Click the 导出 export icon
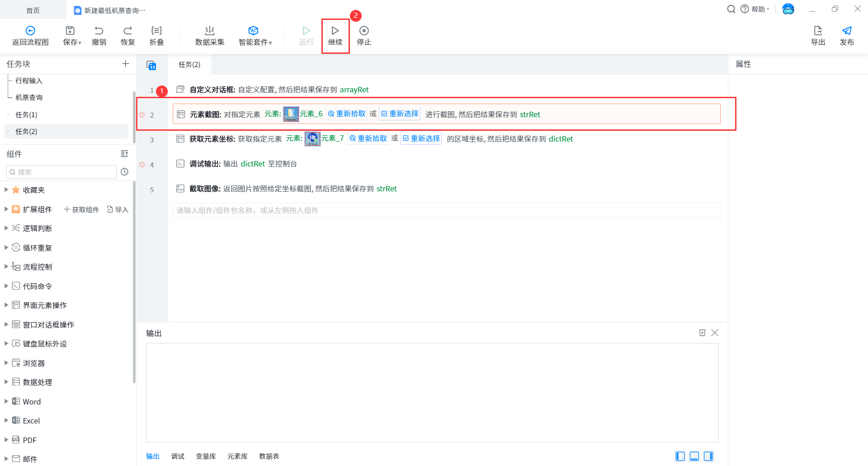The height and width of the screenshot is (466, 868). 818,31
